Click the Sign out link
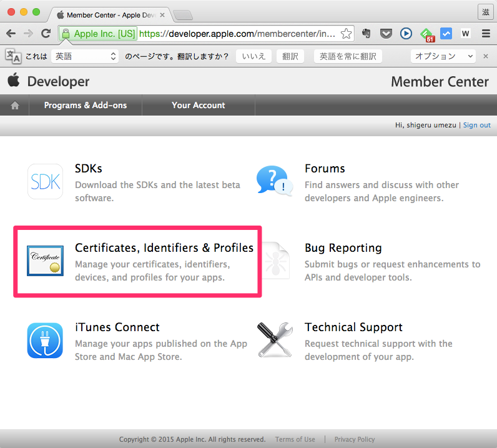This screenshot has height=448, width=497. click(x=476, y=125)
